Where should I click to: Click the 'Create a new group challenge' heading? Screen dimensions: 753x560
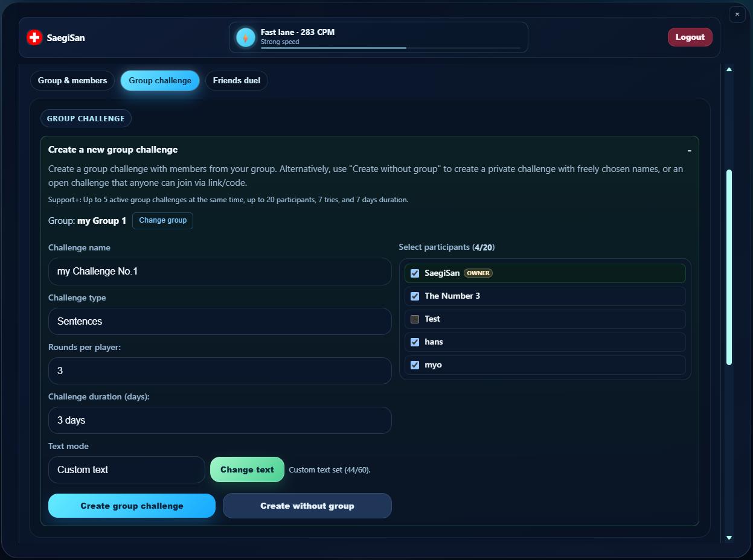click(113, 150)
